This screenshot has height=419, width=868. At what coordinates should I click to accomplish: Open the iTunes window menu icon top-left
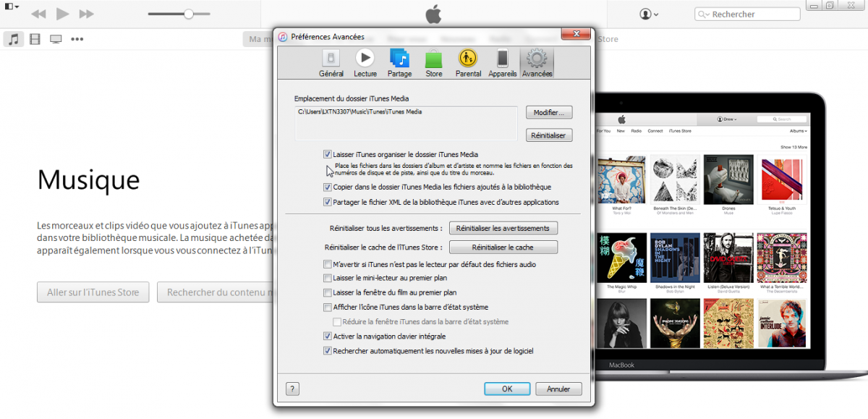click(x=12, y=7)
